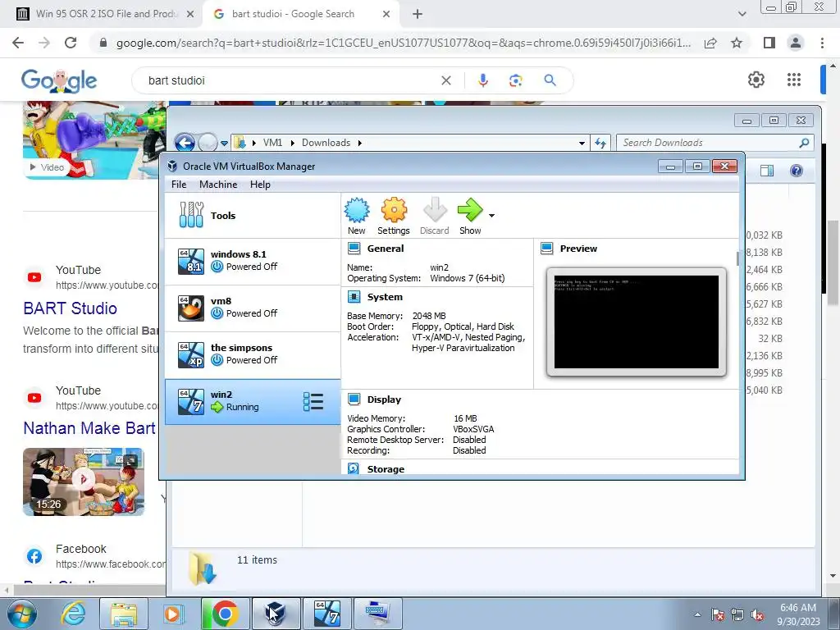
Task: Click the System section header
Action: [x=385, y=297]
